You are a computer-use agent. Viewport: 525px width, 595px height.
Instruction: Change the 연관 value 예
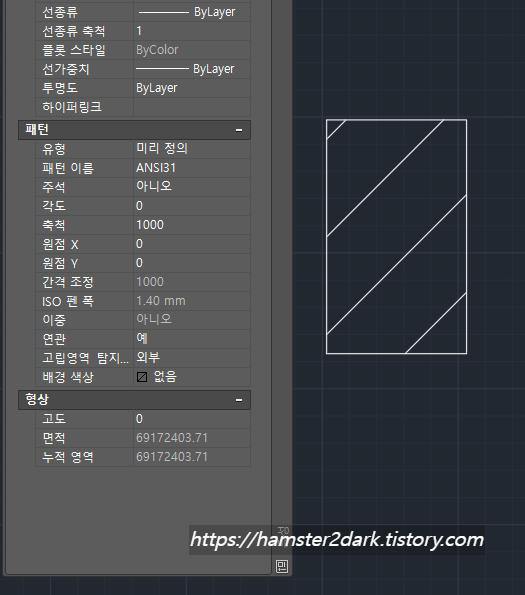(x=192, y=339)
